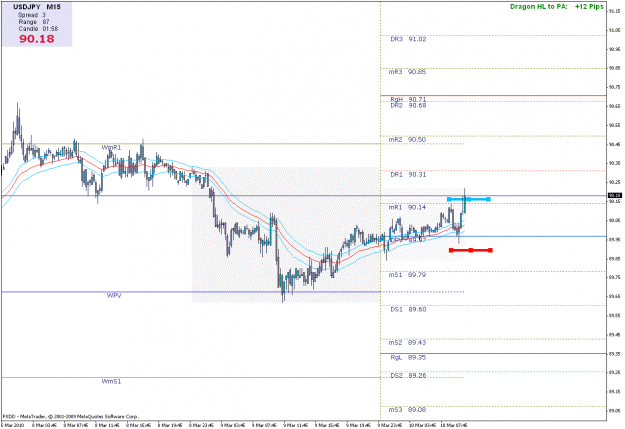Click the 89.95 price axis label
The image size is (625, 429).
[614, 239]
